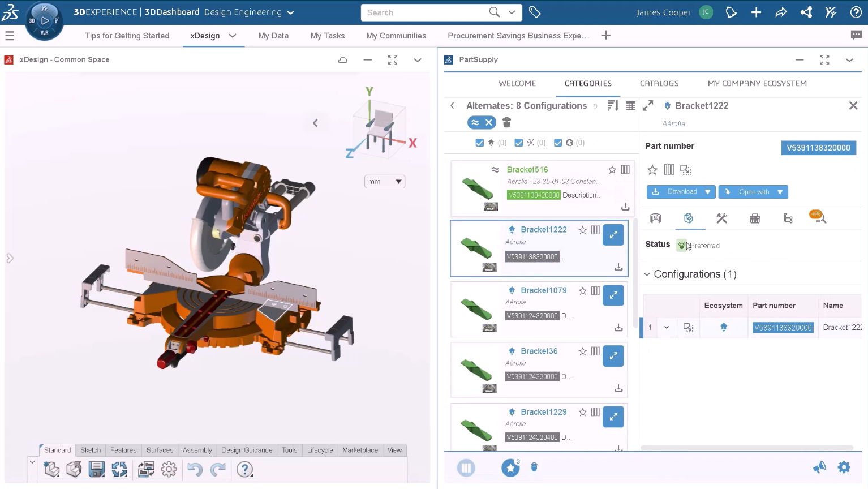Collapse the Configurations (1) section
This screenshot has width=868, height=489.
(647, 274)
